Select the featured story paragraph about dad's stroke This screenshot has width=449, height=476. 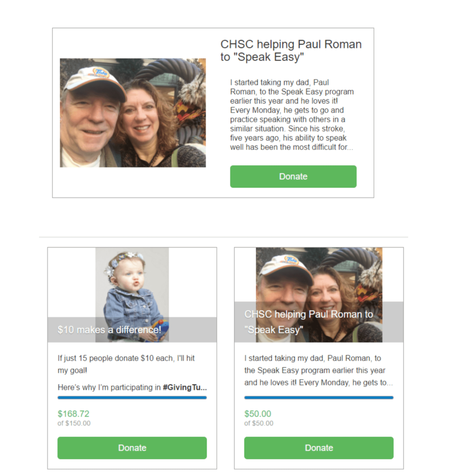pyautogui.click(x=292, y=115)
